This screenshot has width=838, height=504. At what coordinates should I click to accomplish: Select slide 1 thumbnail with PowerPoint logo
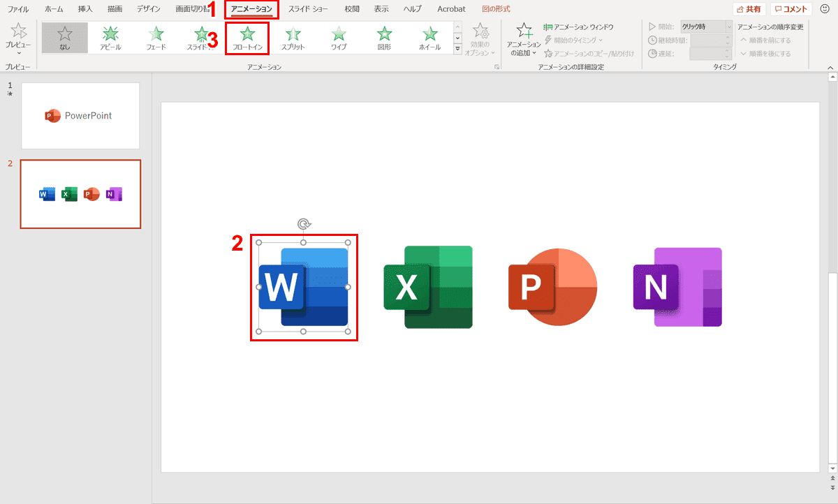click(x=80, y=115)
